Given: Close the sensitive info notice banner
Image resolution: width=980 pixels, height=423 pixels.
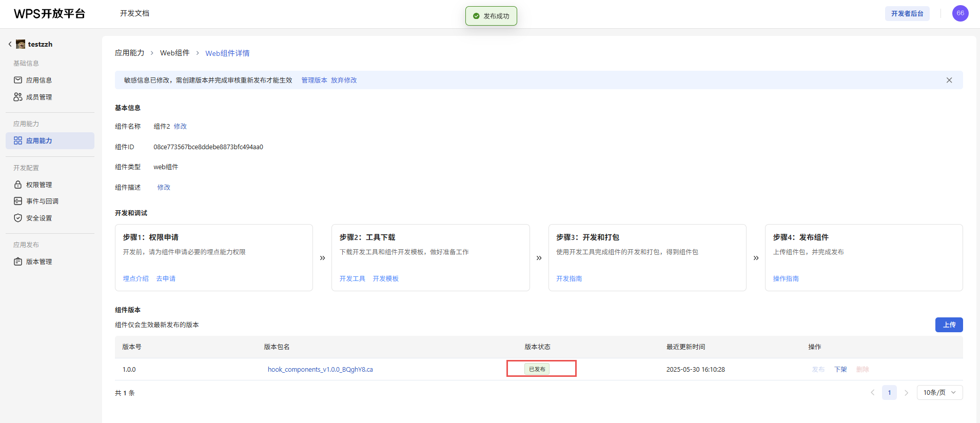Looking at the screenshot, I should (x=949, y=80).
